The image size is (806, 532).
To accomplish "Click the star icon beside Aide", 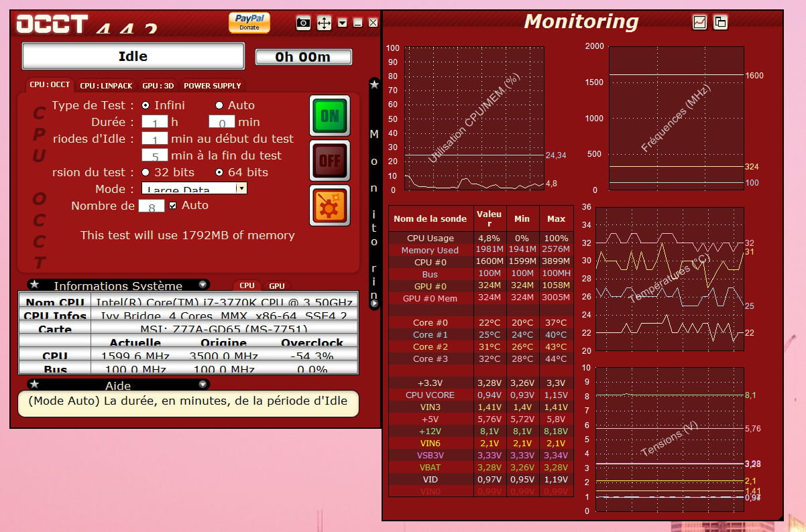I will (x=35, y=385).
